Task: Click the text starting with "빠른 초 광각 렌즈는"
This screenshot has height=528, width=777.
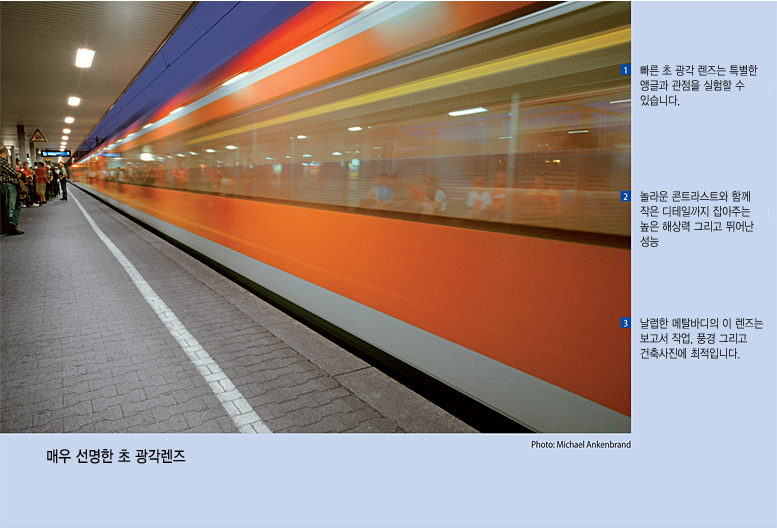Action: click(699, 85)
